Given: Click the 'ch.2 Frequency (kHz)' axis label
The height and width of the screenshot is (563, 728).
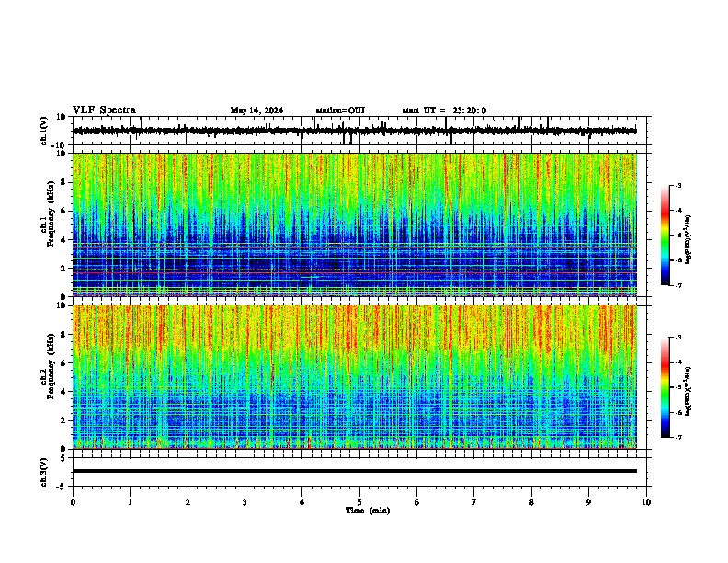Looking at the screenshot, I should 47,366.
